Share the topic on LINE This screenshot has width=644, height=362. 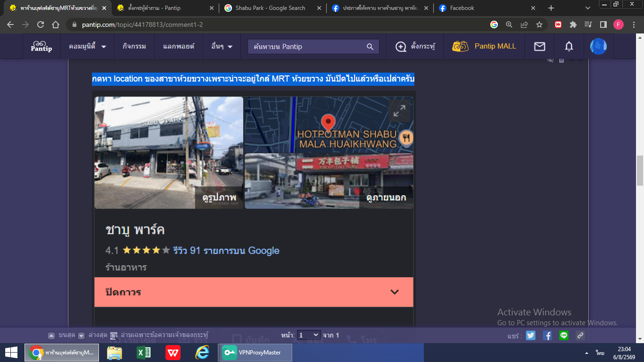564,336
